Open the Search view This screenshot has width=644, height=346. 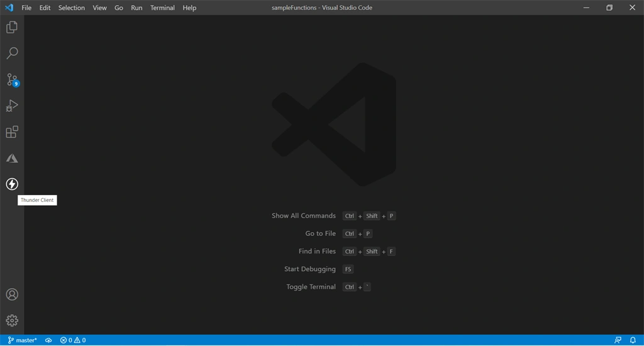(12, 53)
